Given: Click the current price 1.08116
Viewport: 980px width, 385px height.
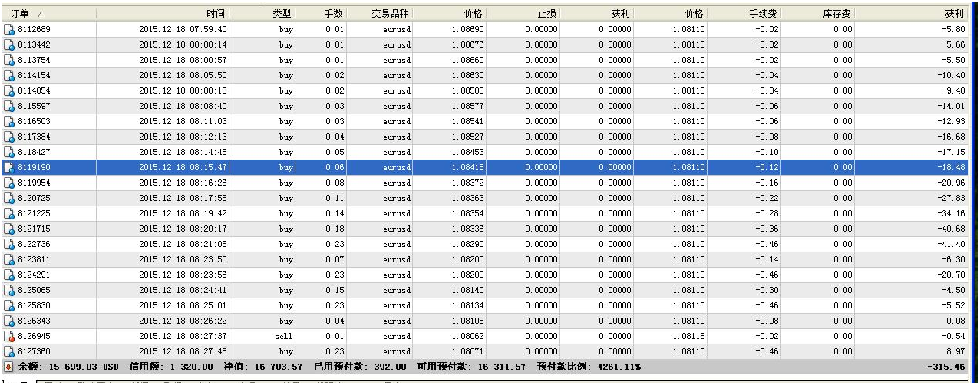Looking at the screenshot, I should point(688,336).
